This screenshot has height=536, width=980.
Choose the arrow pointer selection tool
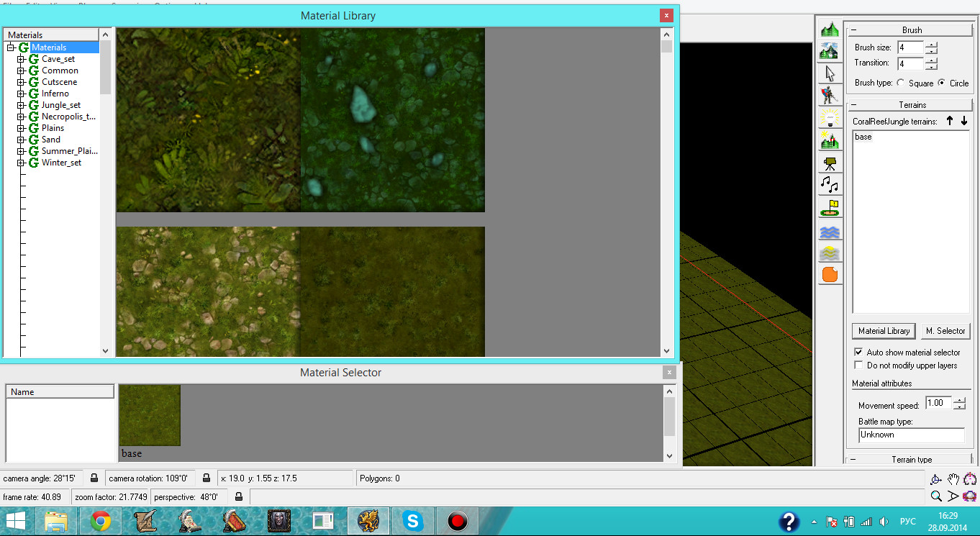(830, 73)
